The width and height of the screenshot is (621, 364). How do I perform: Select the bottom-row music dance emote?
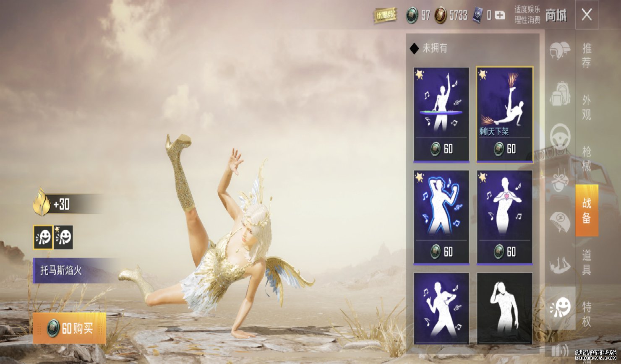441,309
